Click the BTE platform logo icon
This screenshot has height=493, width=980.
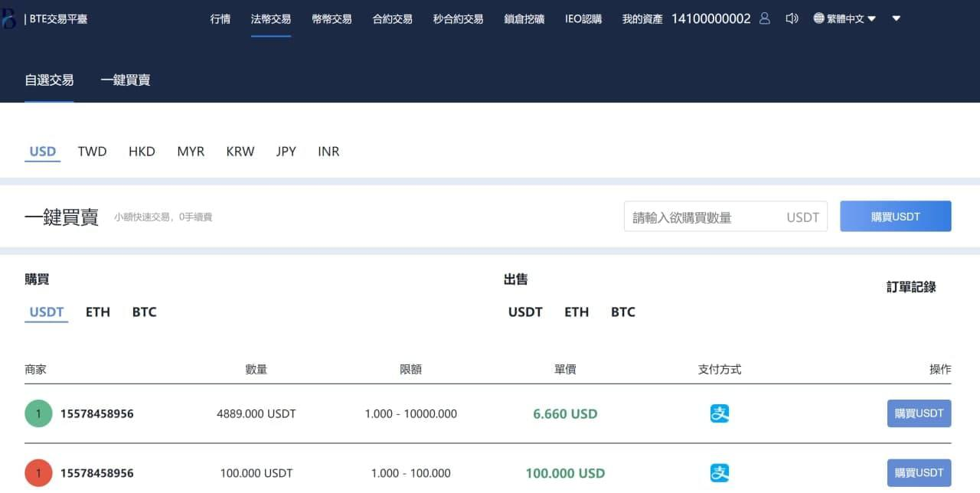pyautogui.click(x=8, y=18)
